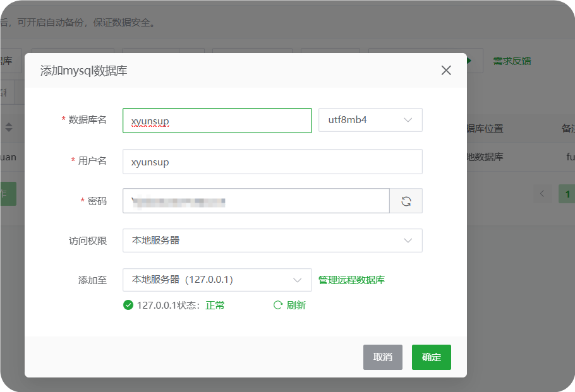This screenshot has width=575, height=392.
Task: Click the sort arrows in the table header
Action: pos(9,127)
